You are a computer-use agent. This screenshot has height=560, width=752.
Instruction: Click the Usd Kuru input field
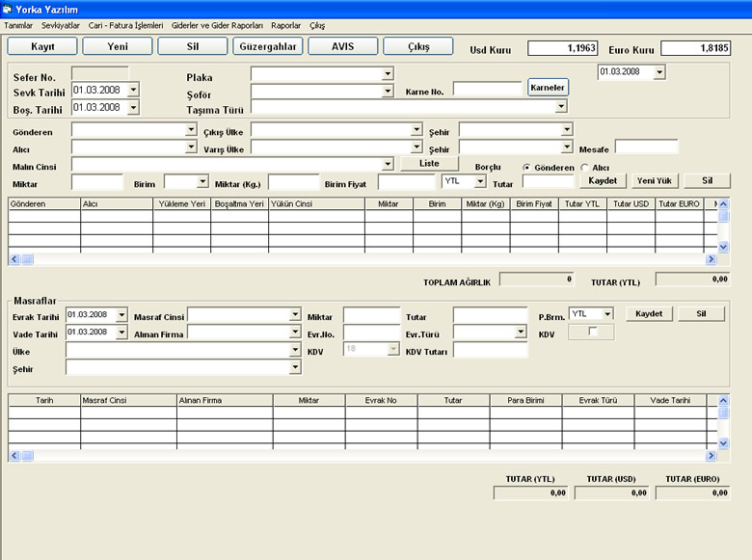(x=562, y=48)
